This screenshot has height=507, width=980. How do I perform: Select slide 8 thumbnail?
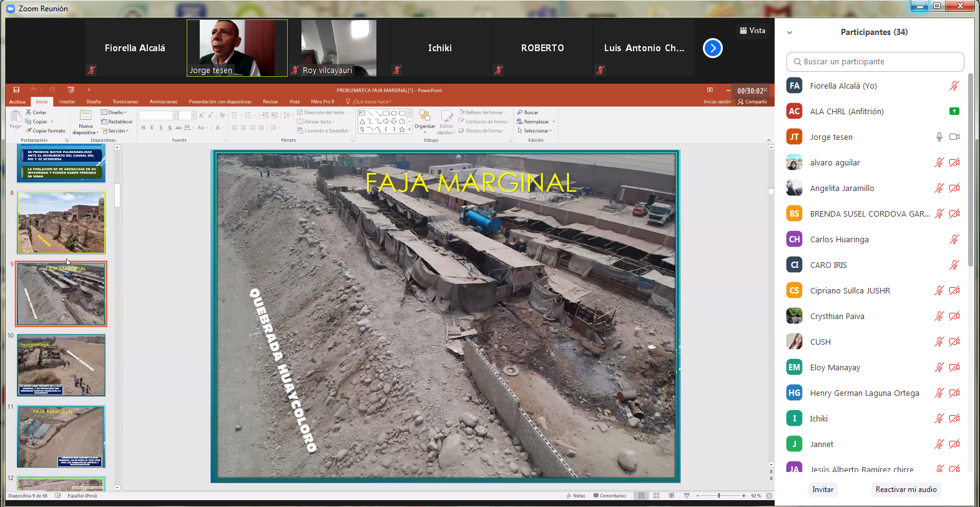[x=61, y=222]
